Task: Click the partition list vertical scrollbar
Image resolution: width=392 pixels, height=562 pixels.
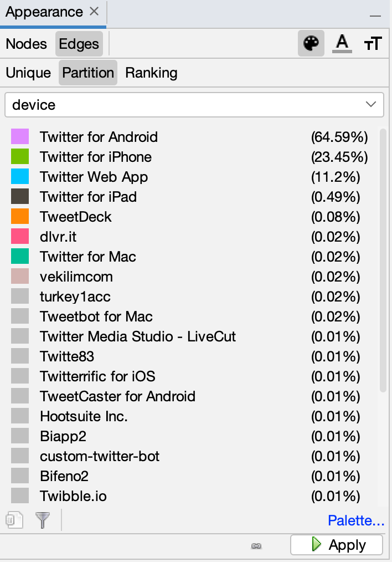Action: tap(383, 260)
